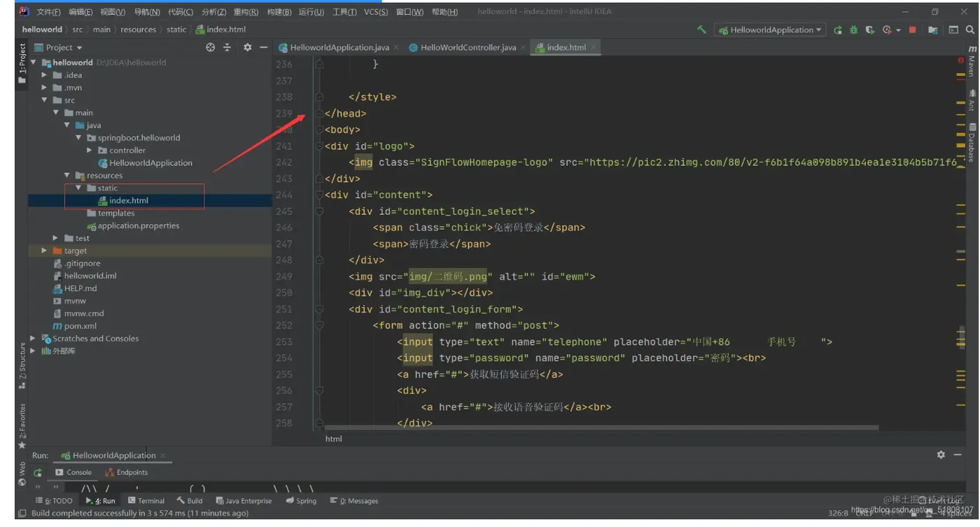Open the 1: Project side tab

click(22, 63)
